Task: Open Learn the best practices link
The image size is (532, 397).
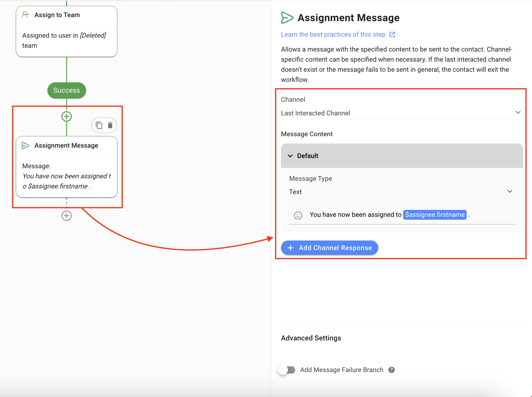Action: pos(333,34)
